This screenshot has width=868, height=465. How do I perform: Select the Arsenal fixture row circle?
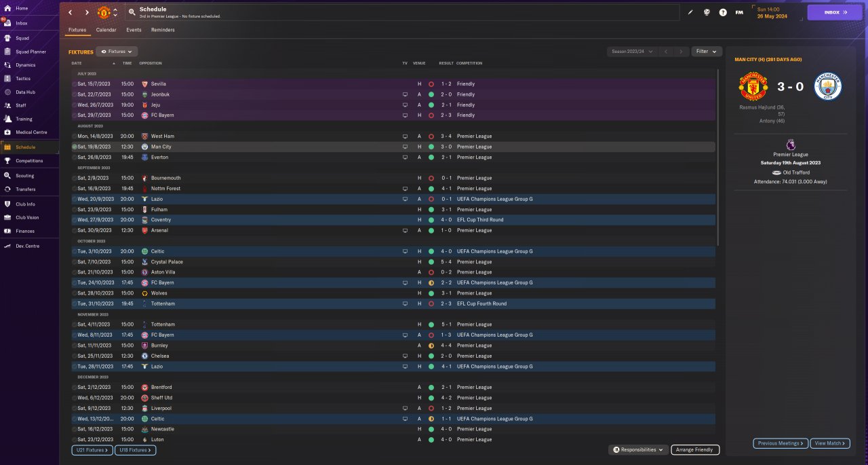[x=74, y=230]
